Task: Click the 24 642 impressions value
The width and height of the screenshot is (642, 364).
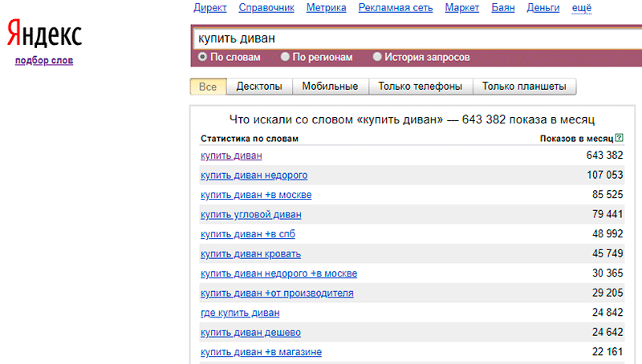Action: 607,332
